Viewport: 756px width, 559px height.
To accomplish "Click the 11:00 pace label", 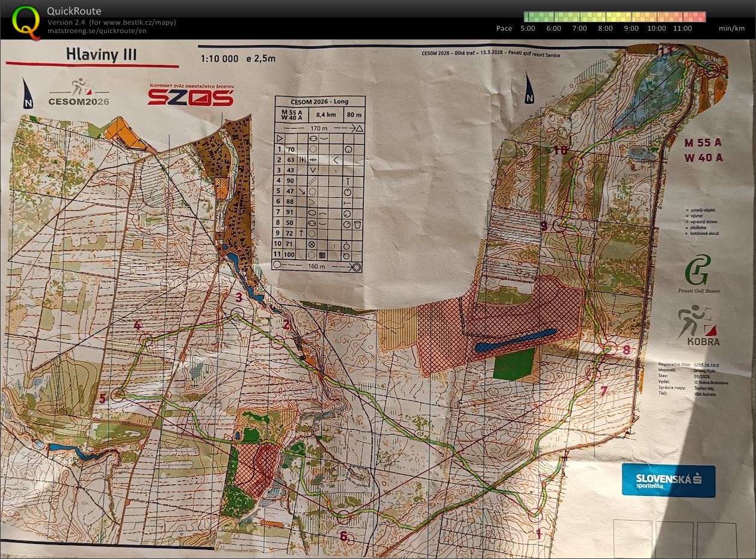I will click(683, 28).
